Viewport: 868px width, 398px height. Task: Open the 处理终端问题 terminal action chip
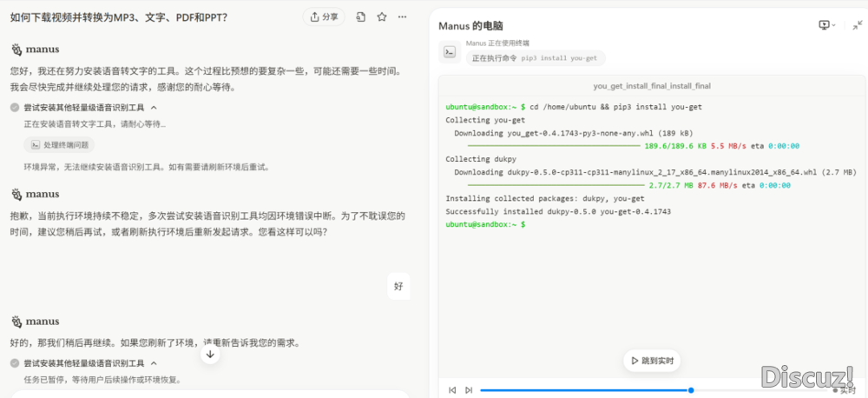coord(59,145)
